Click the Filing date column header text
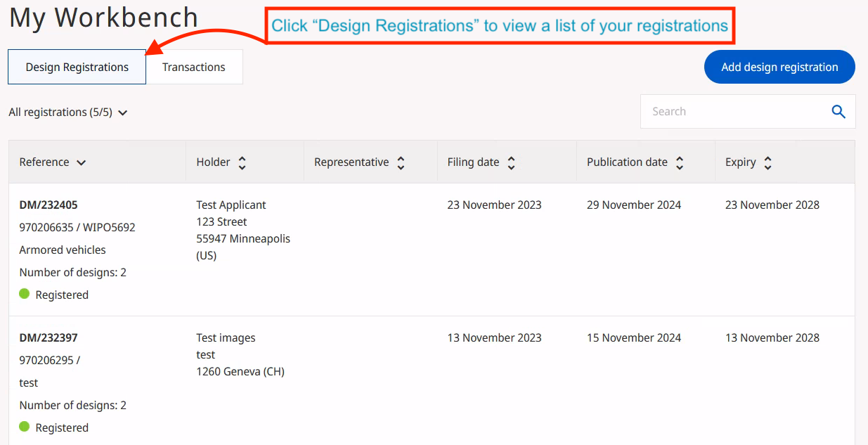868x445 pixels. coord(473,162)
